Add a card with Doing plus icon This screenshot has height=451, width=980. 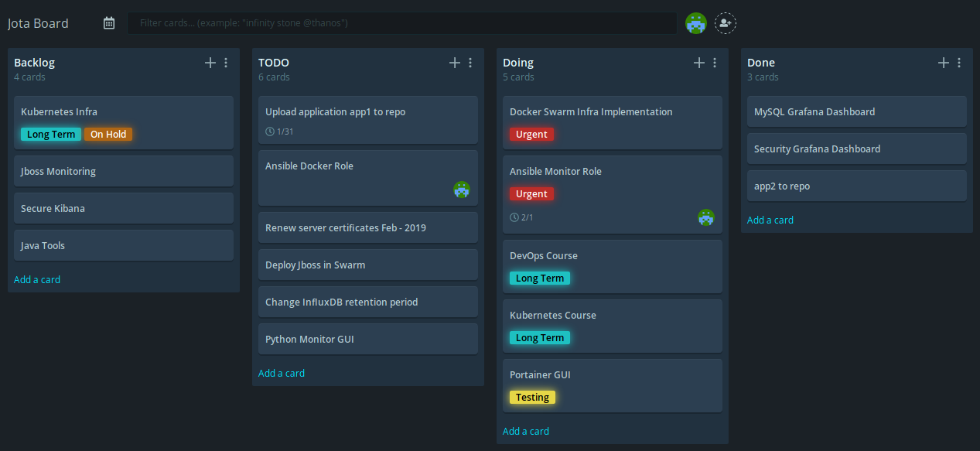[699, 63]
